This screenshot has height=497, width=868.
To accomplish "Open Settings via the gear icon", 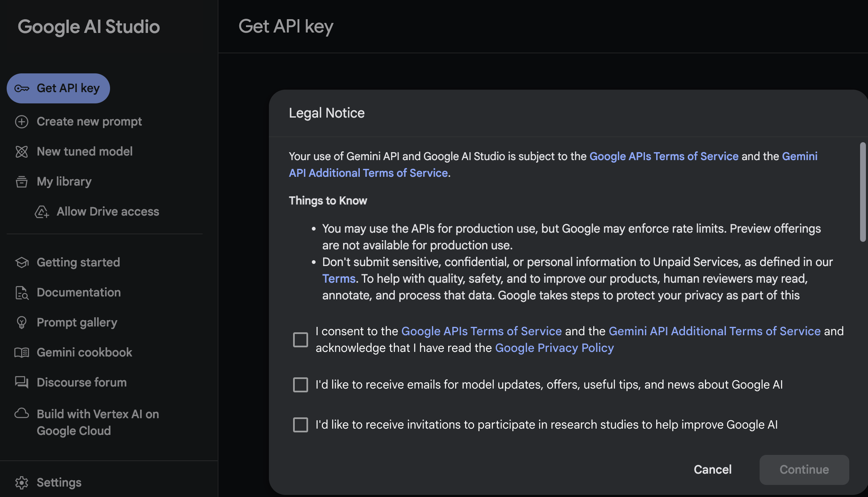I will (22, 482).
